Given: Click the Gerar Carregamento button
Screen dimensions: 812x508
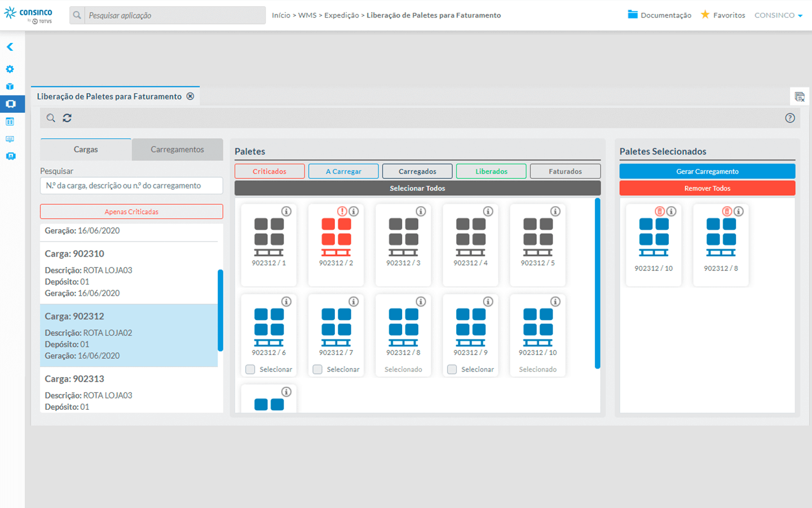Looking at the screenshot, I should [707, 171].
